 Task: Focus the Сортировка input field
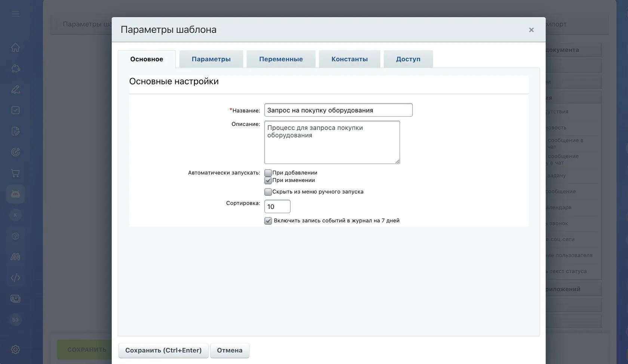(277, 207)
